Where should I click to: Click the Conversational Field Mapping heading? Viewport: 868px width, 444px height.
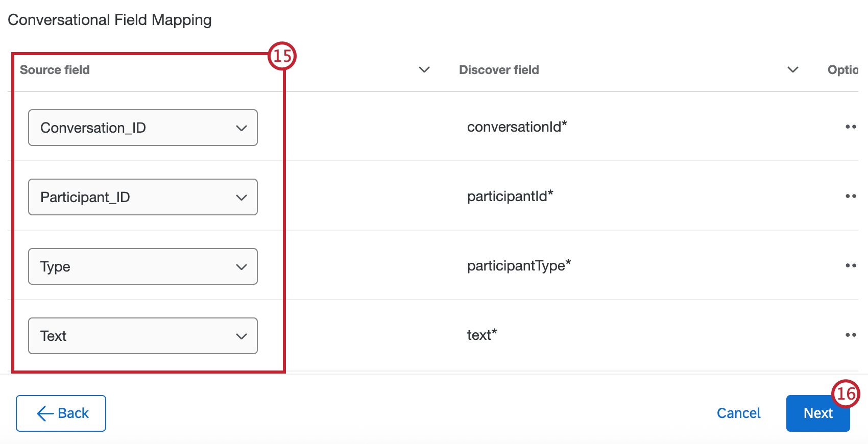(x=110, y=20)
